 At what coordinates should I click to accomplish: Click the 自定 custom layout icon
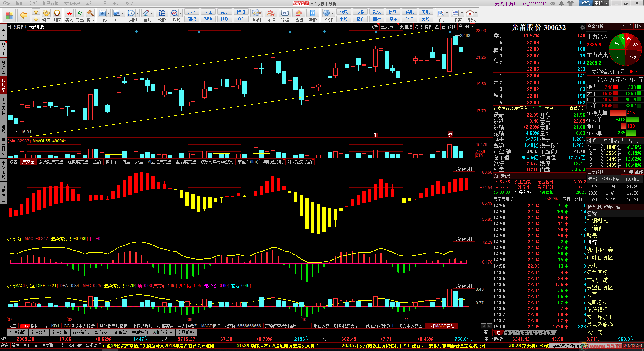[x=441, y=13]
